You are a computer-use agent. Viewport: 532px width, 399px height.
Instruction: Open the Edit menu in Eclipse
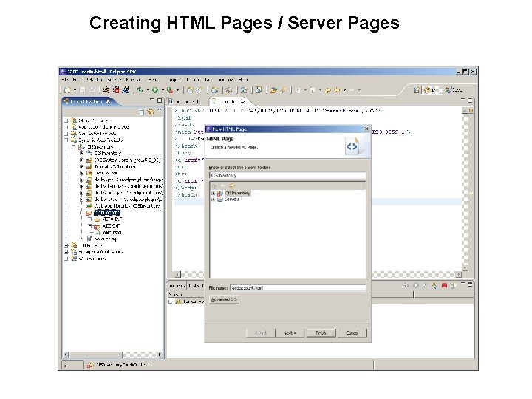coord(77,80)
